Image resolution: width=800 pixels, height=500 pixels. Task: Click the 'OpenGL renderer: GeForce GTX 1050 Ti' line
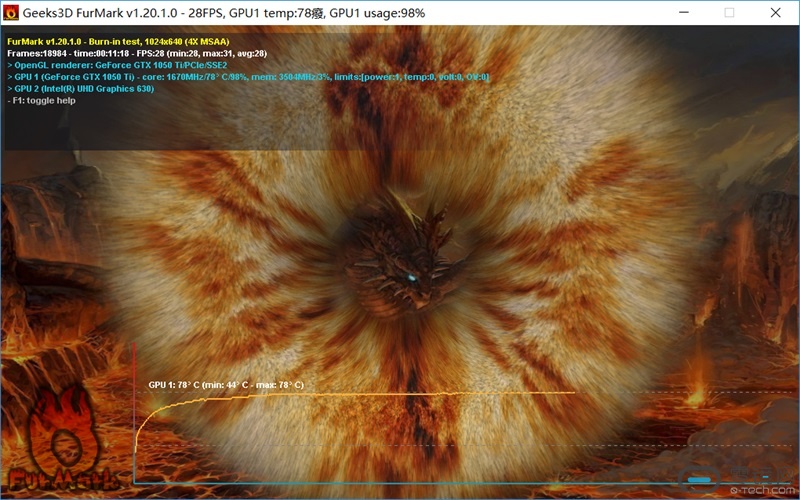117,65
